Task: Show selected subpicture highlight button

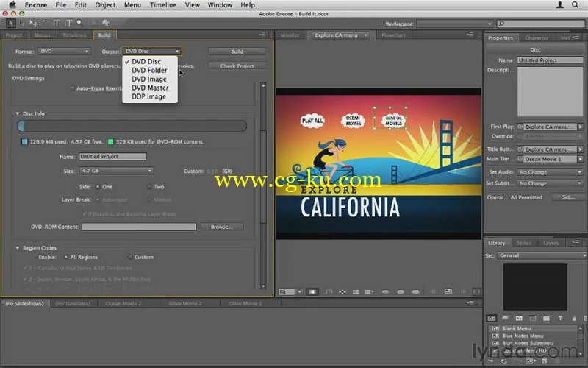Action: (x=401, y=291)
